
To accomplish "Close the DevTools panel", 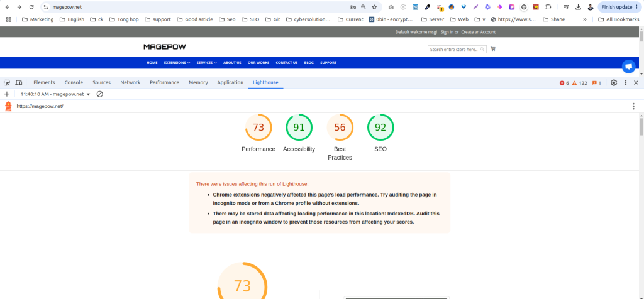I will tap(636, 82).
